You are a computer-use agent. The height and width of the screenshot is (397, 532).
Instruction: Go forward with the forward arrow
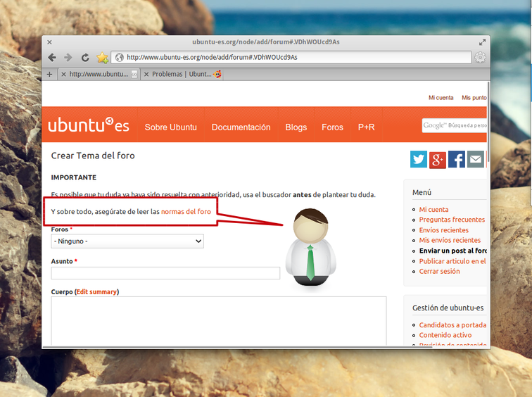pos(68,57)
